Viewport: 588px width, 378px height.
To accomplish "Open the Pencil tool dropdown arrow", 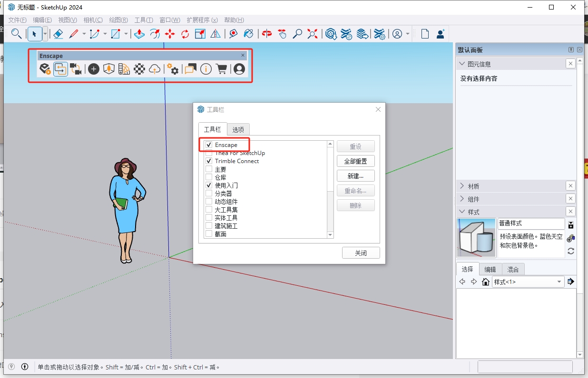I will (84, 34).
